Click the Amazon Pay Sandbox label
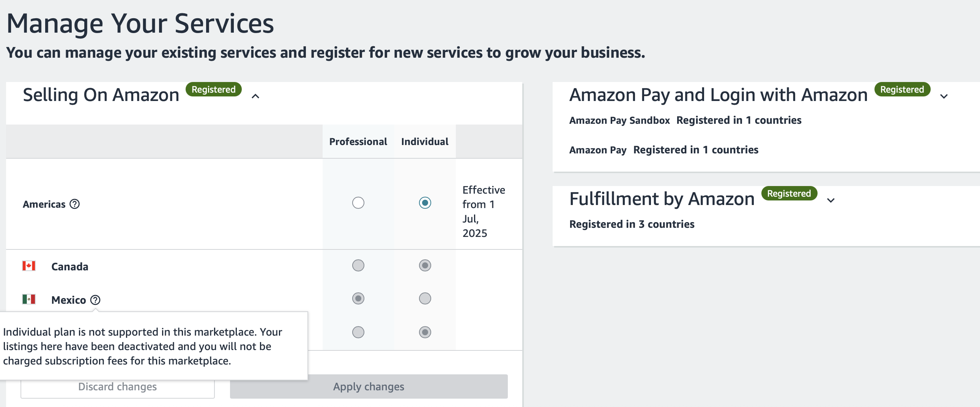The width and height of the screenshot is (980, 407). (x=619, y=120)
